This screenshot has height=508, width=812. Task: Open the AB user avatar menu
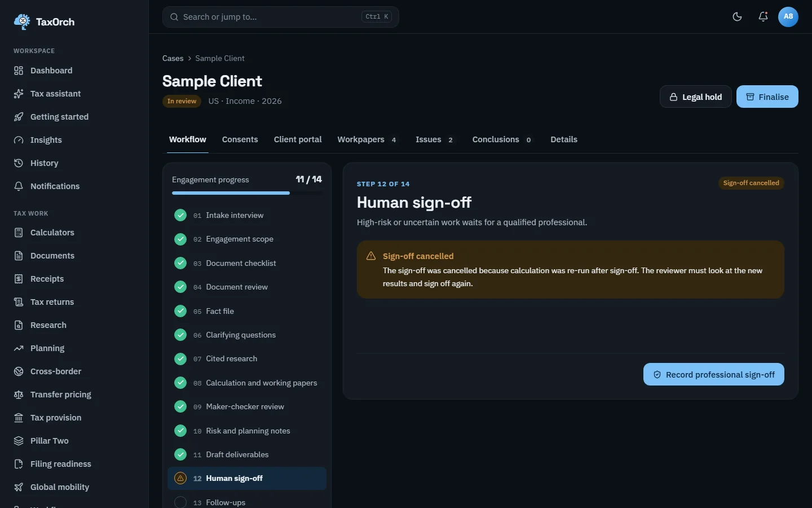788,17
